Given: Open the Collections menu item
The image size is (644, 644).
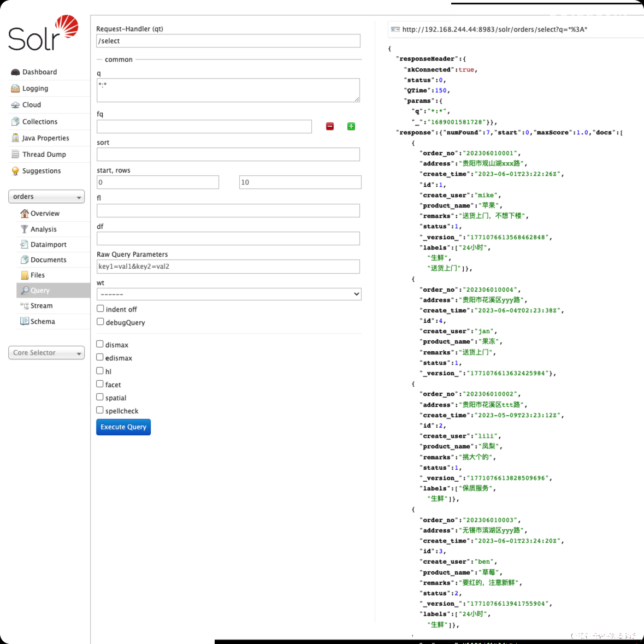Looking at the screenshot, I should click(40, 122).
